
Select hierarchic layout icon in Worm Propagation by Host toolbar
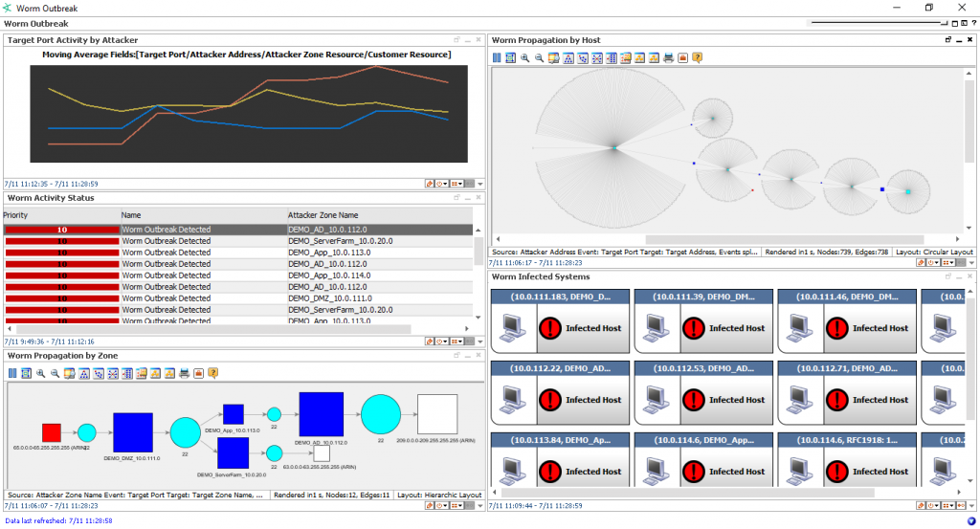point(568,58)
